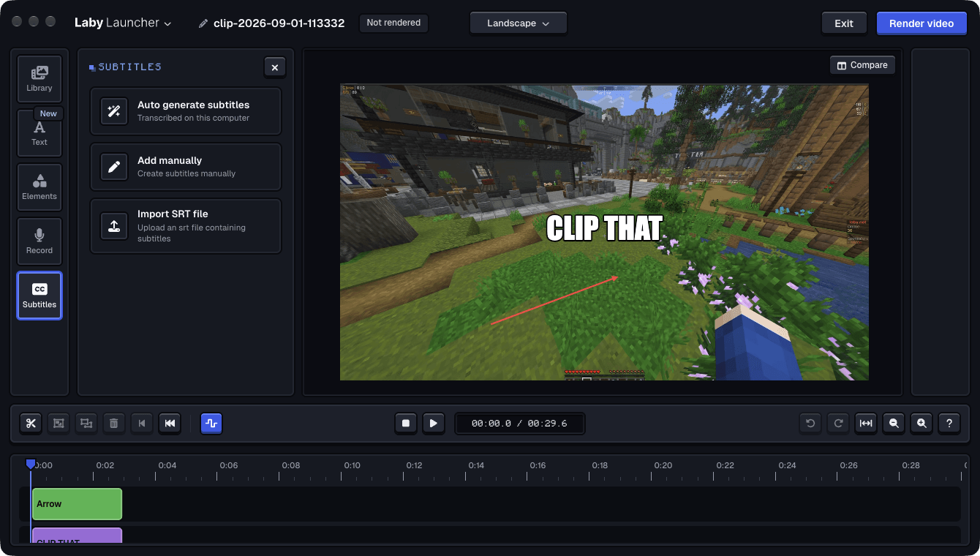Image resolution: width=980 pixels, height=556 pixels.
Task: Zoom in the timeline
Action: point(921,423)
